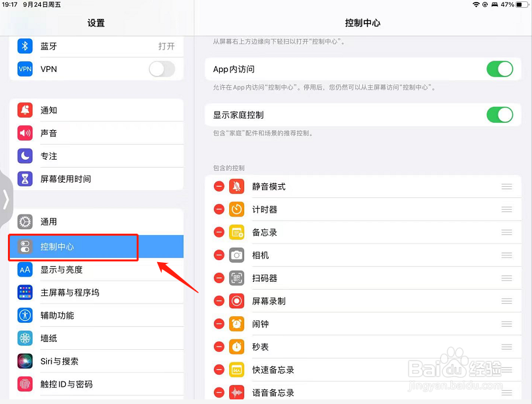Toggle the 显示家庭控制 switch

click(500, 115)
